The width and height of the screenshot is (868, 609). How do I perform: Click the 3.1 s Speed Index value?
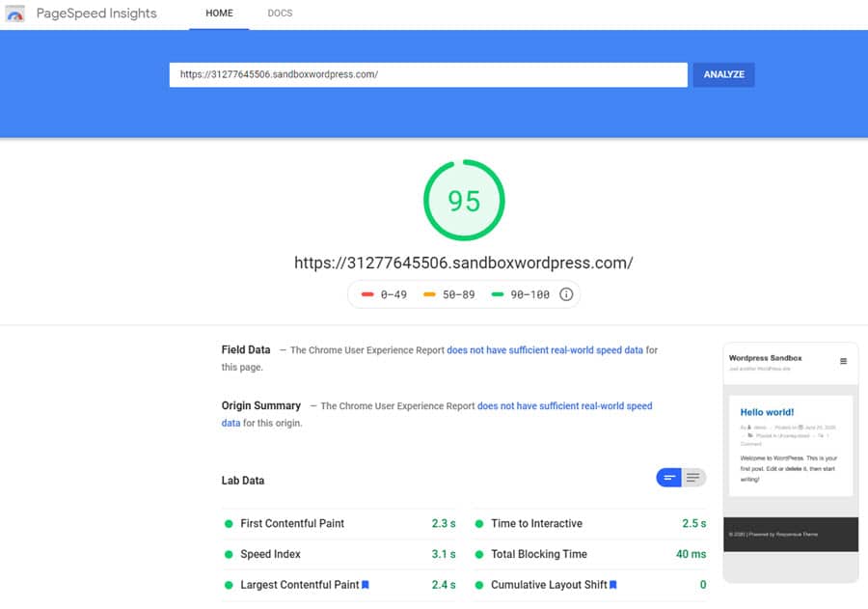click(x=444, y=554)
